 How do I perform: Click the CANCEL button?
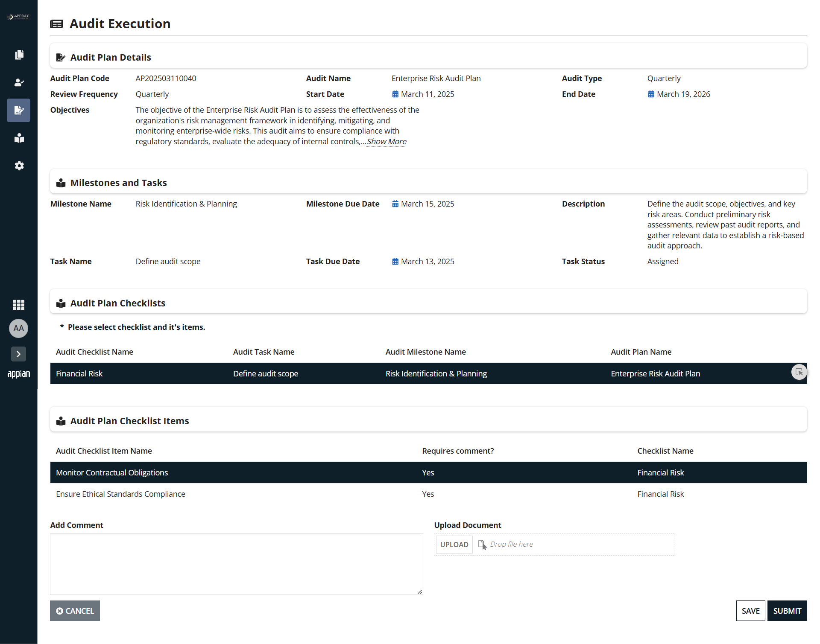pyautogui.click(x=75, y=611)
